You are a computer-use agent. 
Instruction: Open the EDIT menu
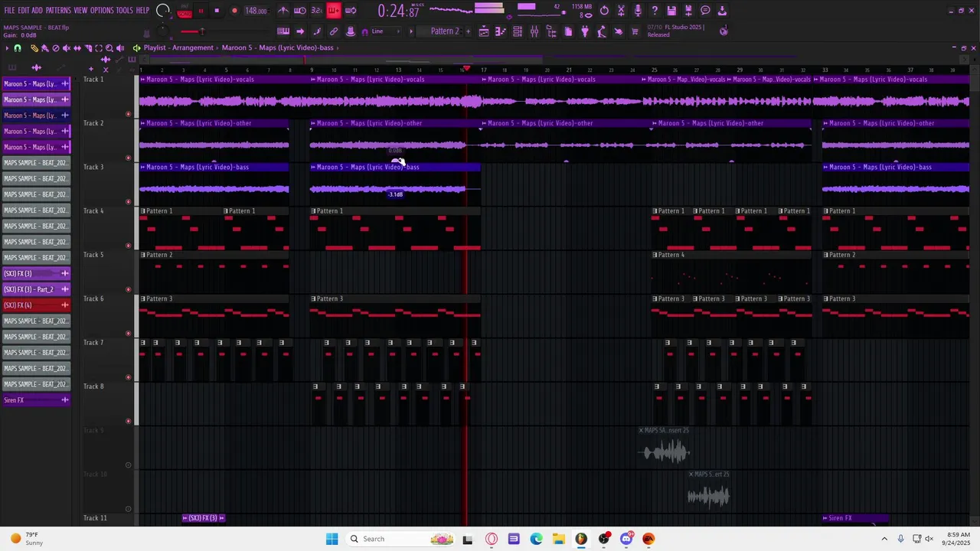click(x=24, y=11)
